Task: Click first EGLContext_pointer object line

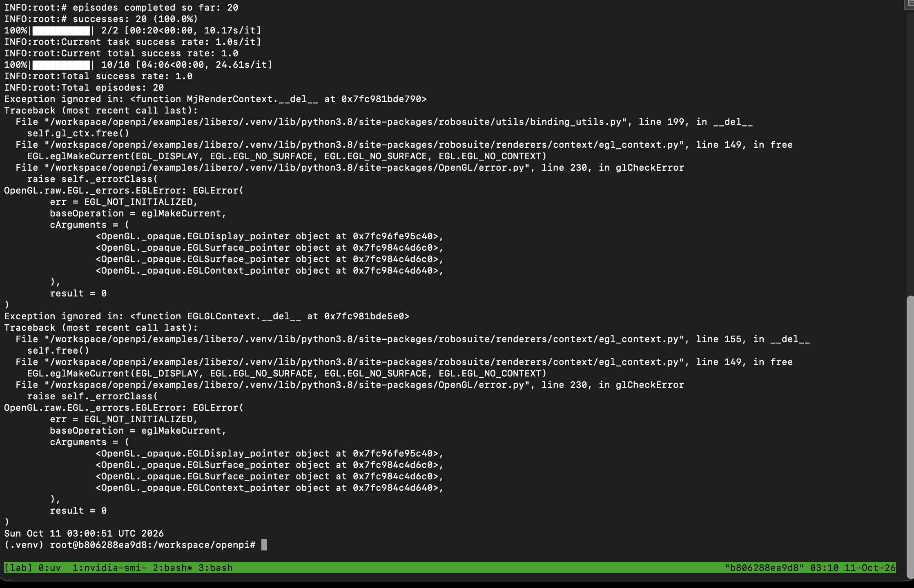Action: (270, 270)
